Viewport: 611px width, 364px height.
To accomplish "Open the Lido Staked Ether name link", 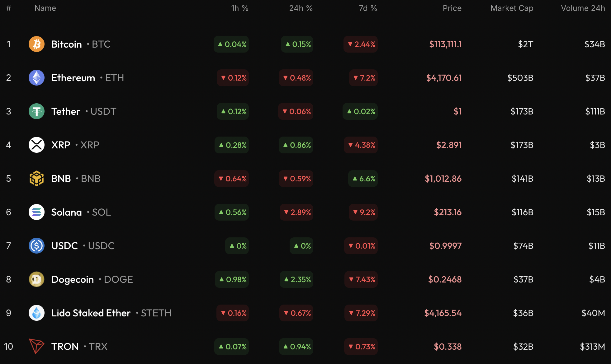I will (x=91, y=313).
